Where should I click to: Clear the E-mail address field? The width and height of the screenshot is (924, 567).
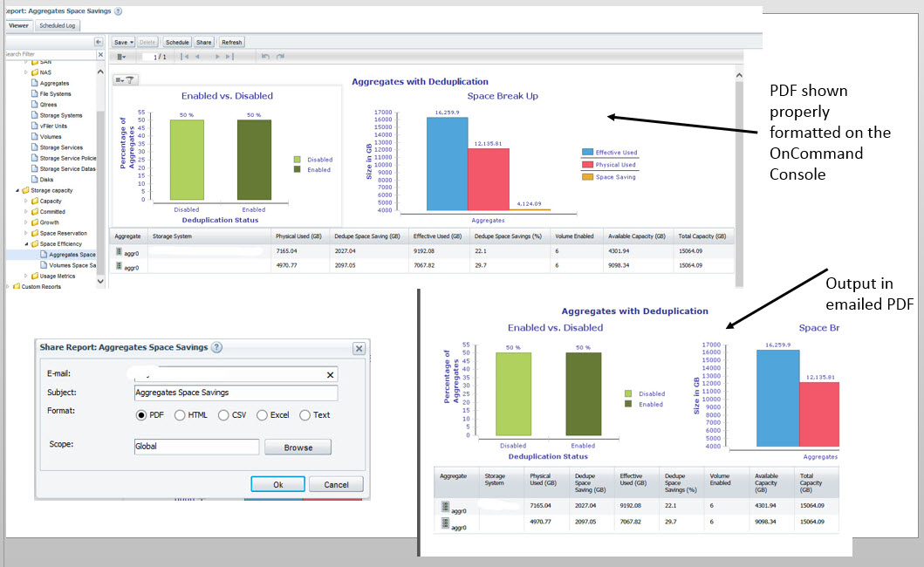tap(330, 375)
